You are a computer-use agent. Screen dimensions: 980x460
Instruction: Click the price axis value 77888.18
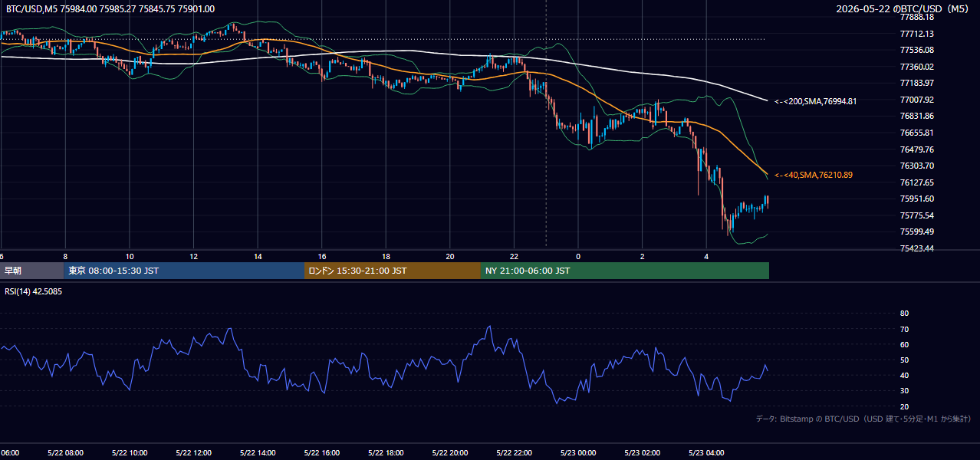pyautogui.click(x=917, y=17)
